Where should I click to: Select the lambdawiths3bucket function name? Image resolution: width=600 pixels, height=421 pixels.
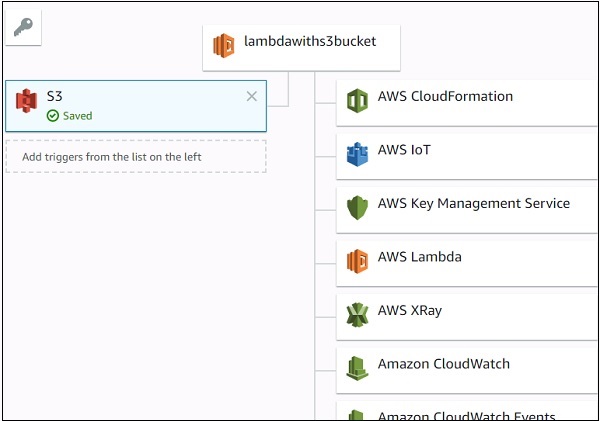point(309,42)
